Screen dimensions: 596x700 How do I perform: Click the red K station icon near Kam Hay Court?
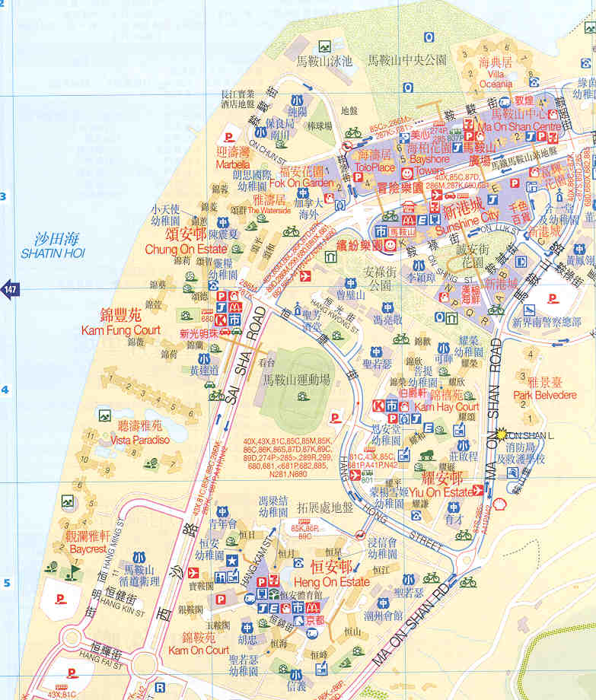378,406
